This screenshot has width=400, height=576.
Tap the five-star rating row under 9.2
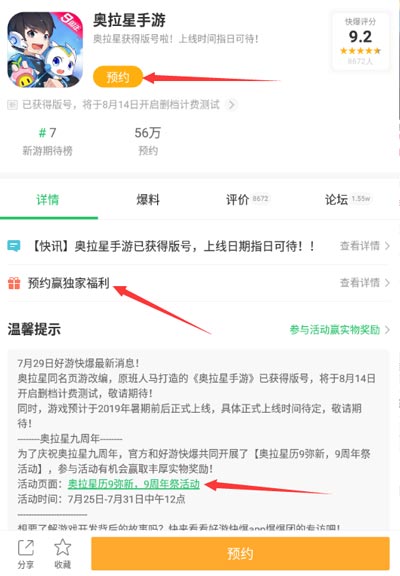tap(360, 51)
